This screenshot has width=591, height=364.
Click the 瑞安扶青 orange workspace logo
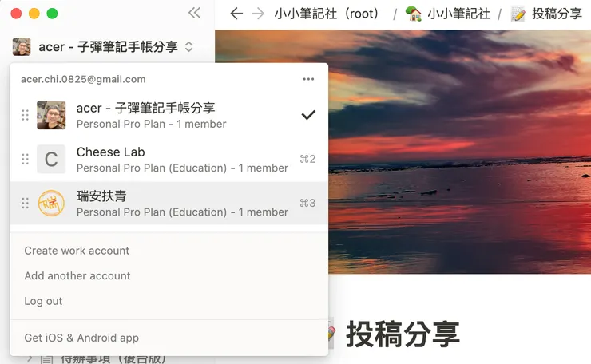(x=51, y=203)
